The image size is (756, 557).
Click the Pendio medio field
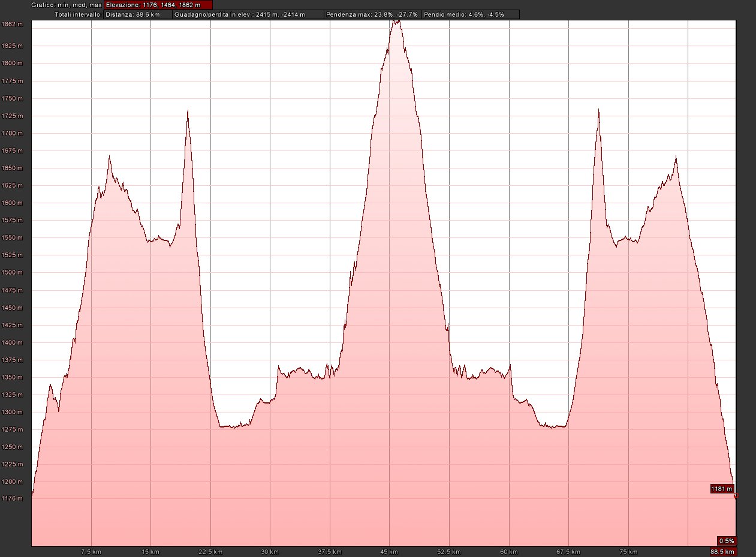[x=471, y=14]
